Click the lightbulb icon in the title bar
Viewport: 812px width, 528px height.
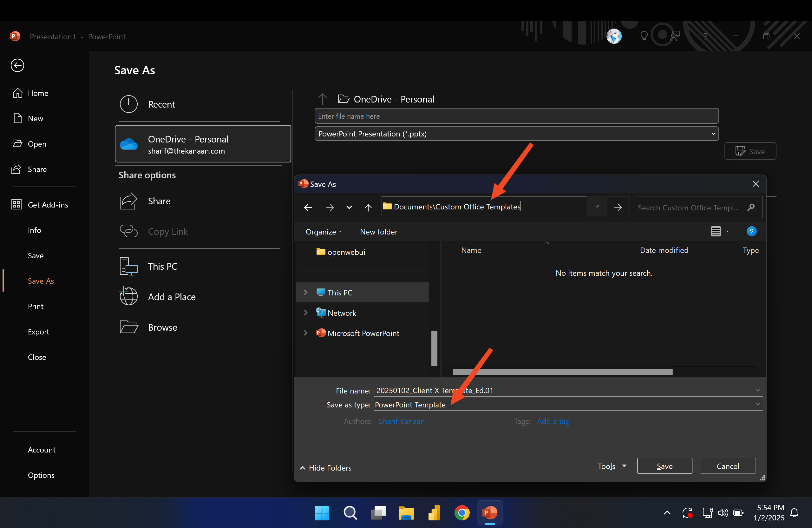[644, 36]
